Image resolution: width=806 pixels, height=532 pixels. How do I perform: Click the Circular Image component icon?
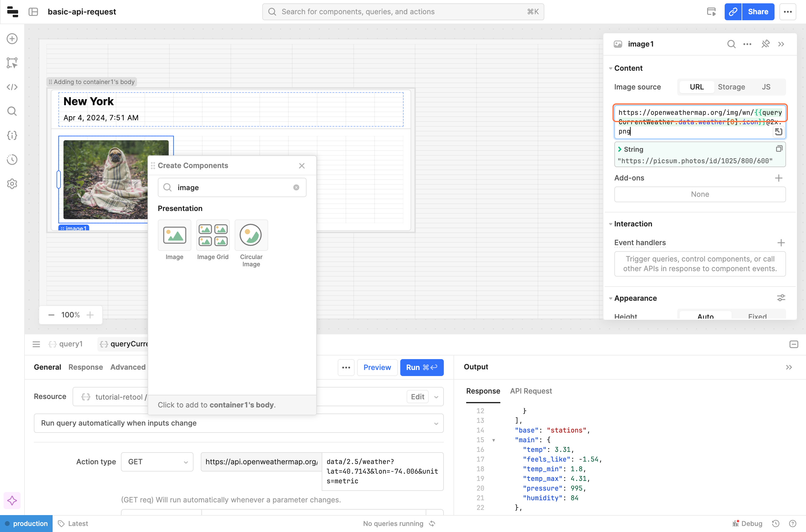click(251, 235)
